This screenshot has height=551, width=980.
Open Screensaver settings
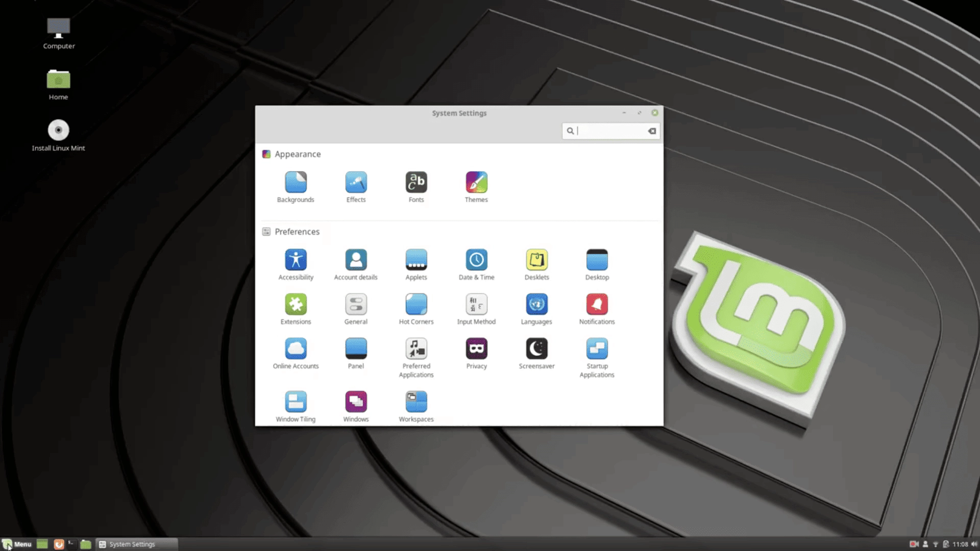(536, 354)
